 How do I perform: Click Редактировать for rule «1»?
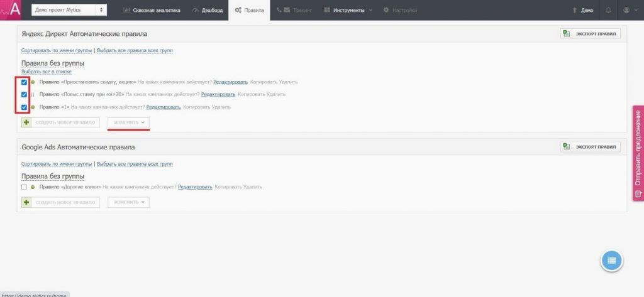pos(164,107)
